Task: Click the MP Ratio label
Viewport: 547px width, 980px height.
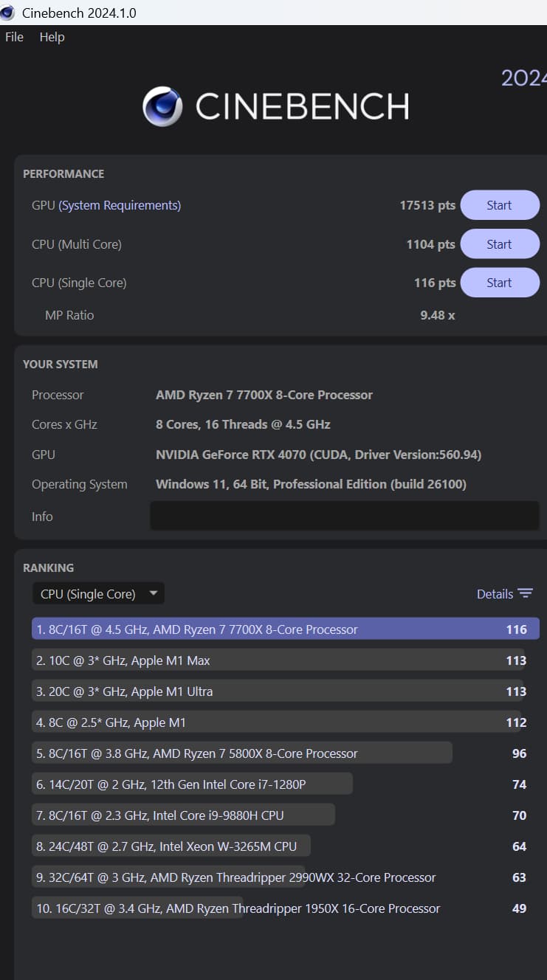Action: click(x=69, y=315)
